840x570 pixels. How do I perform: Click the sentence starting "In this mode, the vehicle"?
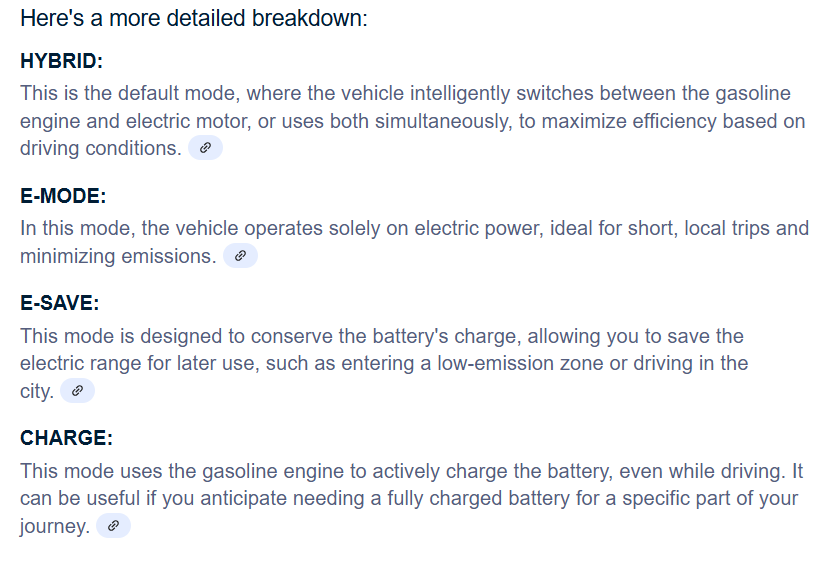pyautogui.click(x=415, y=242)
